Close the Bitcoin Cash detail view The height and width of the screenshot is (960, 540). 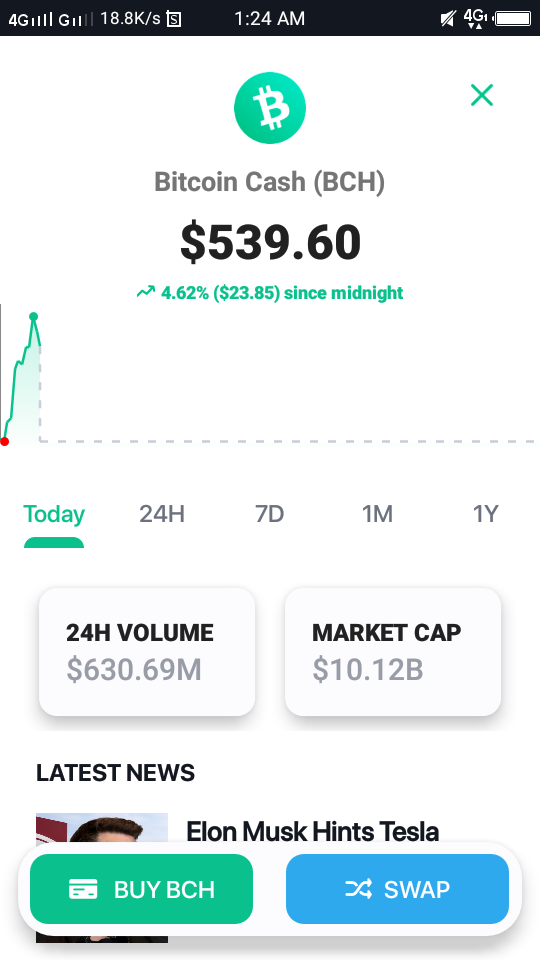point(482,96)
